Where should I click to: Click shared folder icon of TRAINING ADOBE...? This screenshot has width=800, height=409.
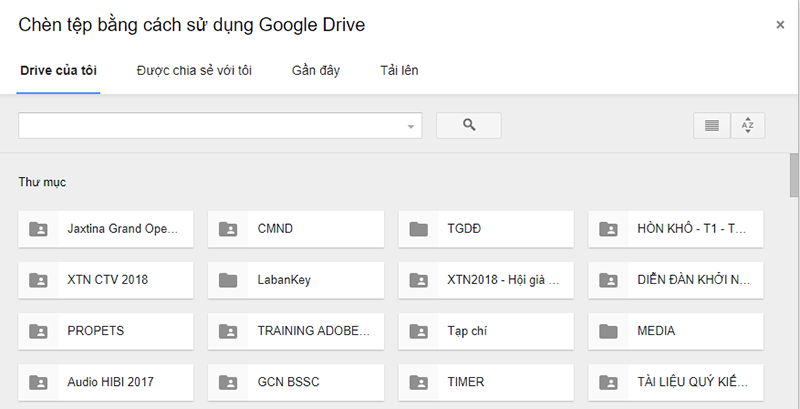(228, 331)
